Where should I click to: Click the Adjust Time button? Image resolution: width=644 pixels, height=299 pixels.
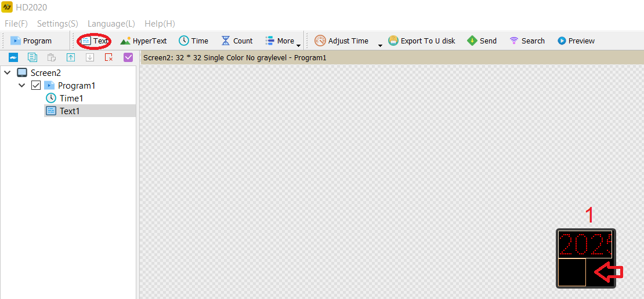click(342, 41)
